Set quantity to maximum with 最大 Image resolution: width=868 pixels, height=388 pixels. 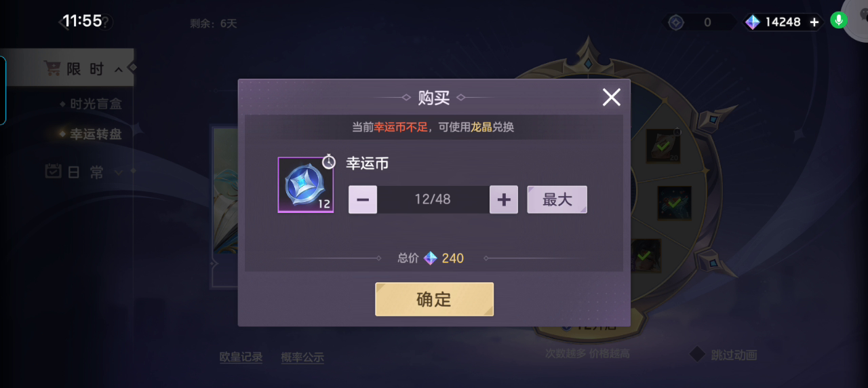coord(557,199)
